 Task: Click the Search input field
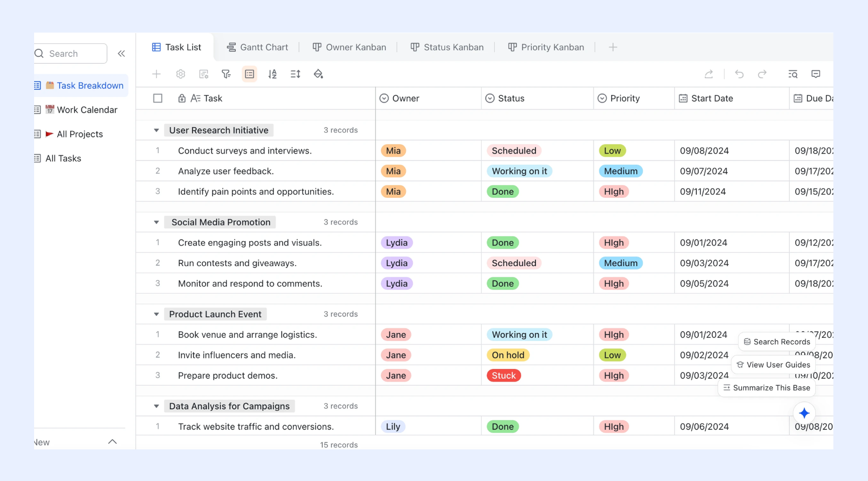click(71, 54)
